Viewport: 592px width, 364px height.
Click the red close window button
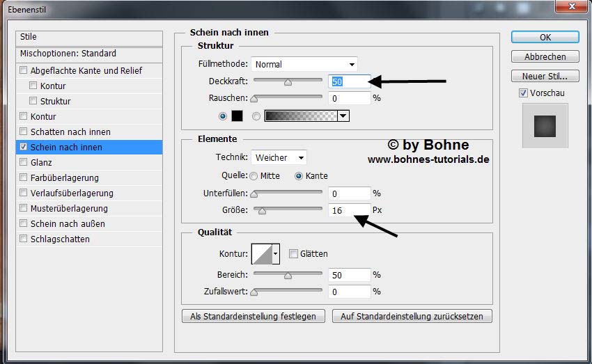pyautogui.click(x=572, y=8)
